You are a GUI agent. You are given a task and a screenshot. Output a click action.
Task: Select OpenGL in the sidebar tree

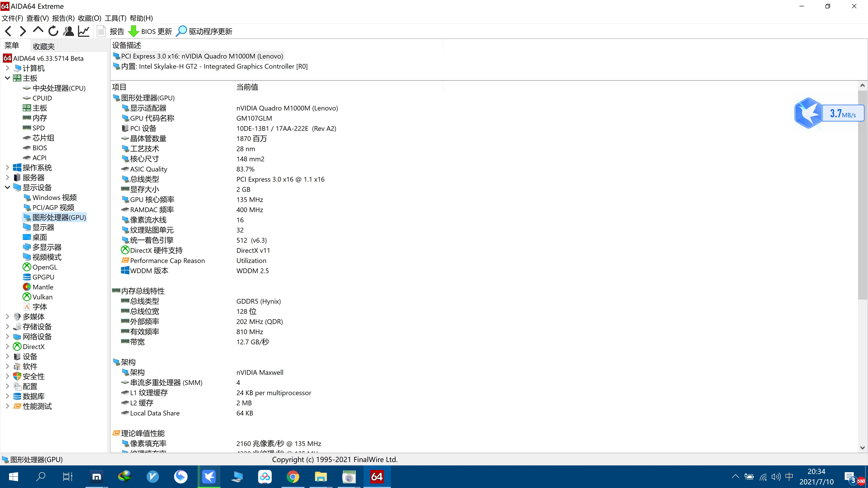45,267
